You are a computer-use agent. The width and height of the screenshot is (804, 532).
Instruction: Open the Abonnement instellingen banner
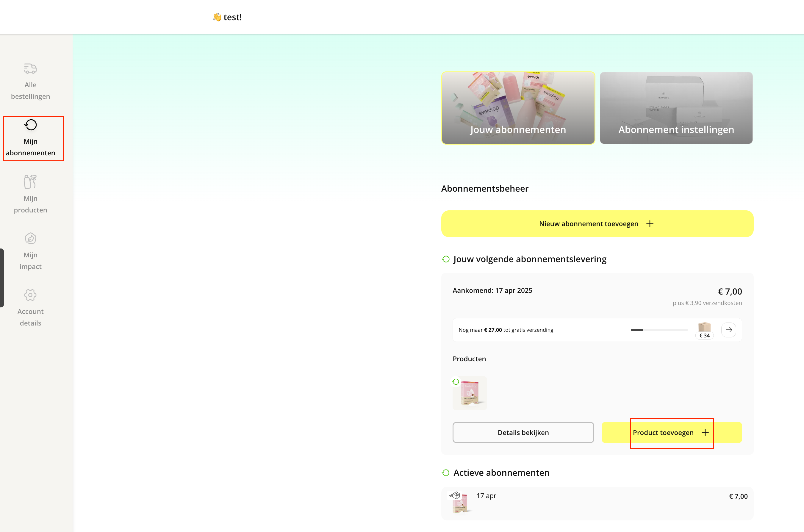tap(675, 109)
